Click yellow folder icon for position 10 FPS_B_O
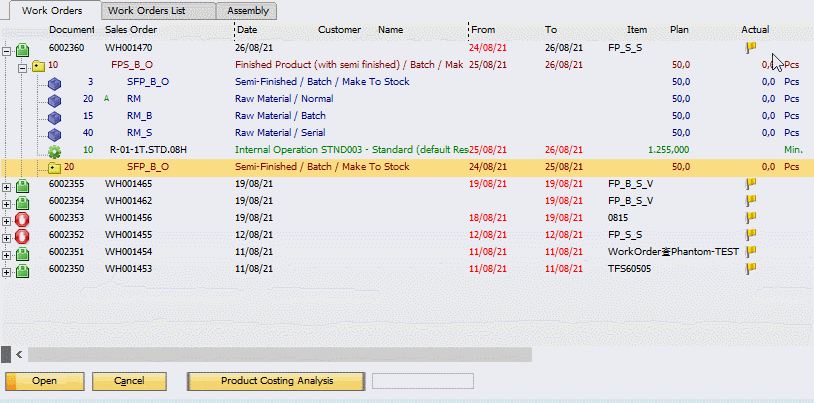Screen dimensions: 814x403 coord(39,65)
